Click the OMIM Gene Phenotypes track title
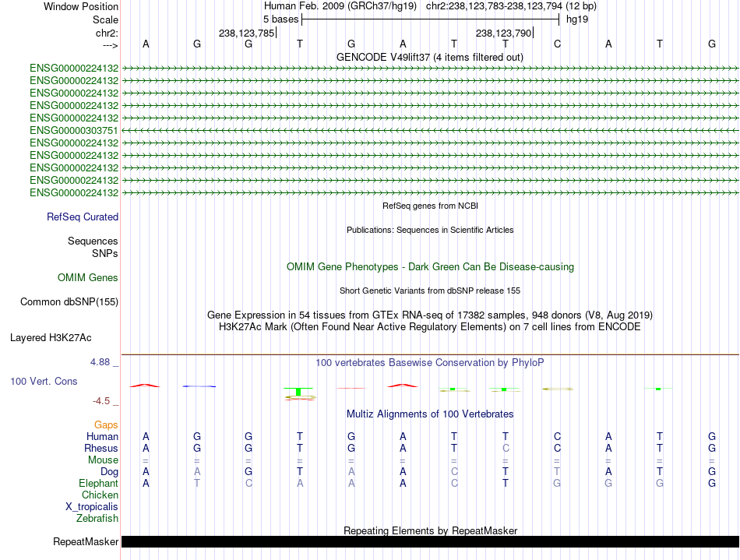This screenshot has width=740, height=560. [430, 266]
